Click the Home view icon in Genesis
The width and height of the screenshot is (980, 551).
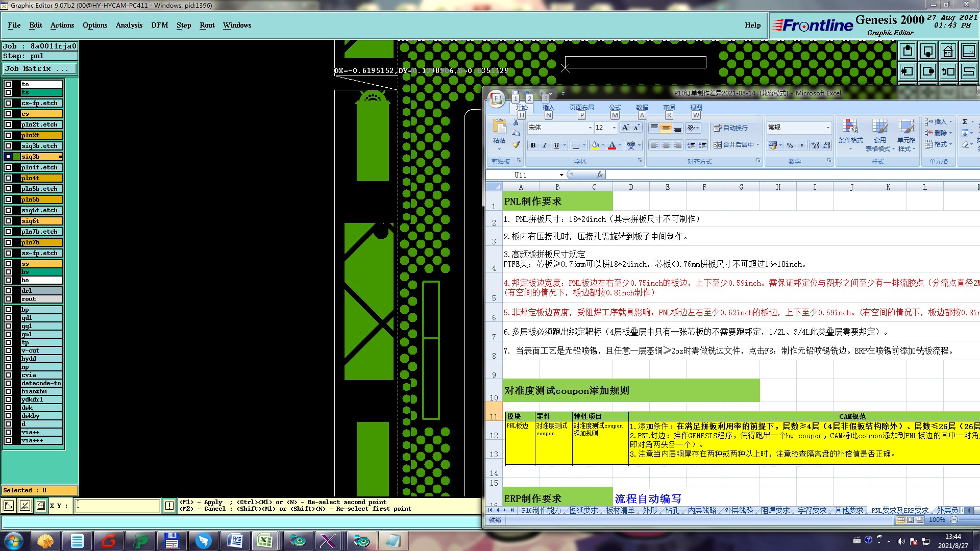point(948,51)
